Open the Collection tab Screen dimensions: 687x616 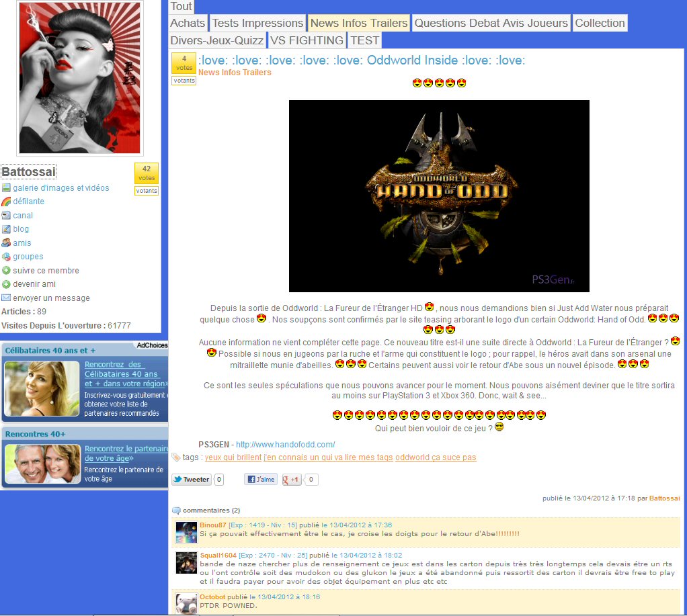point(600,23)
